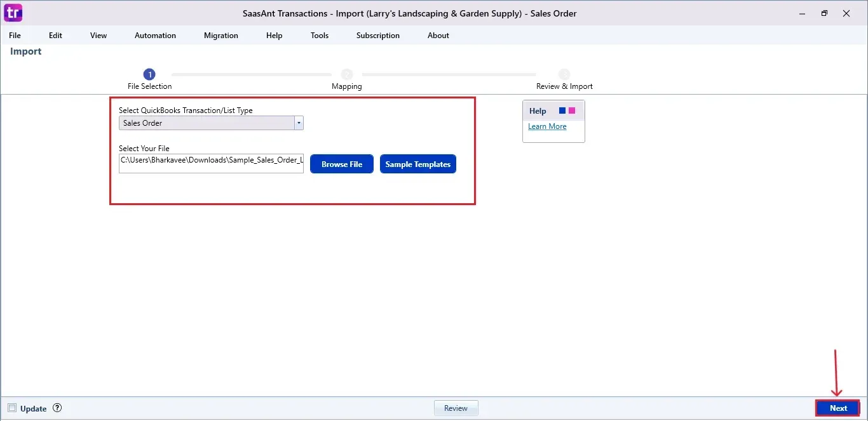
Task: Open the Edit menu
Action: tap(55, 36)
